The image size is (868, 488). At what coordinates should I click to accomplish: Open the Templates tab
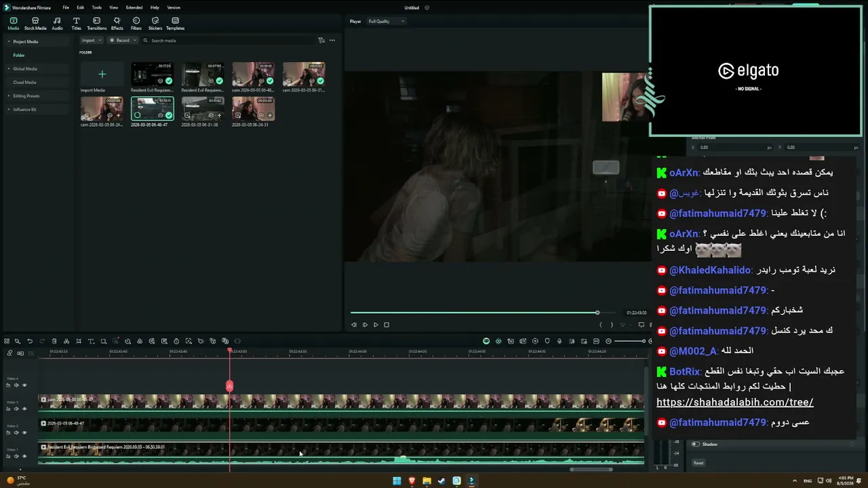(x=175, y=24)
